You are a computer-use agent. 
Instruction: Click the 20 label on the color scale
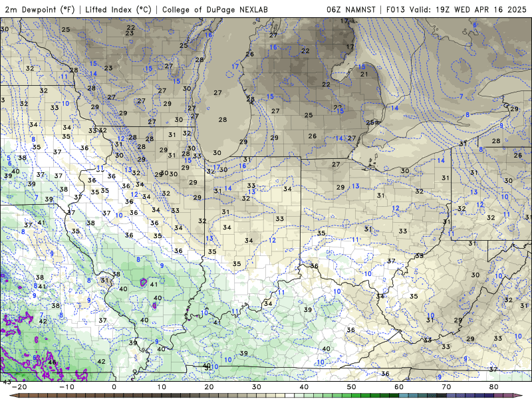pos(209,387)
